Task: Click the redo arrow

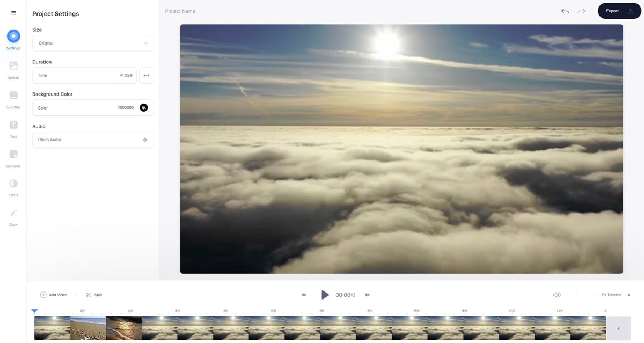Action: [581, 11]
